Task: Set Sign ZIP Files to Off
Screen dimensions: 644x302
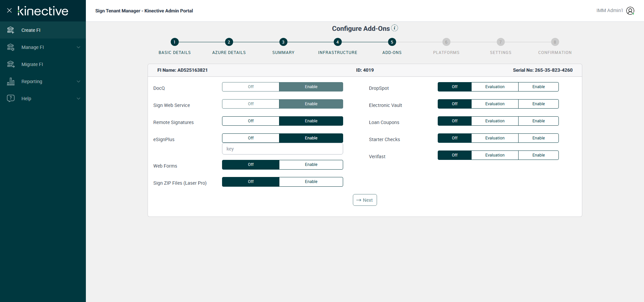Action: (x=251, y=182)
